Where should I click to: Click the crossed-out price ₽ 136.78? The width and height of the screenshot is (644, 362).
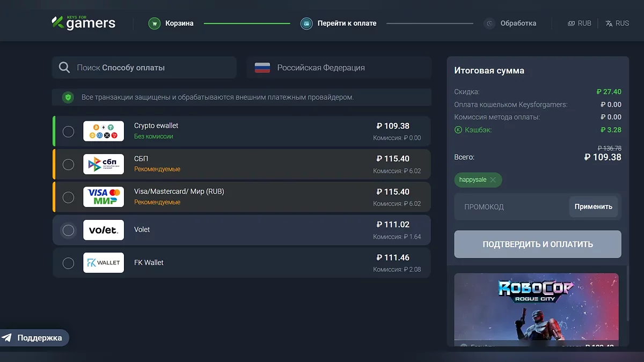610,149
